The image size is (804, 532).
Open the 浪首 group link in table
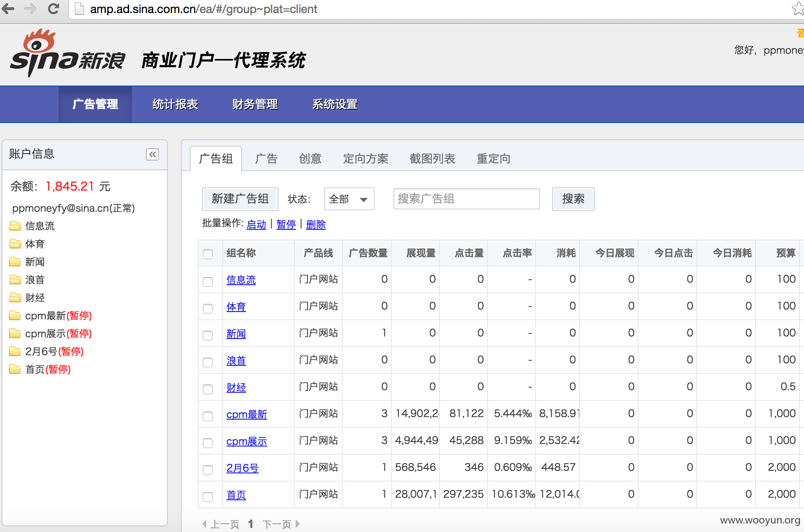[236, 361]
